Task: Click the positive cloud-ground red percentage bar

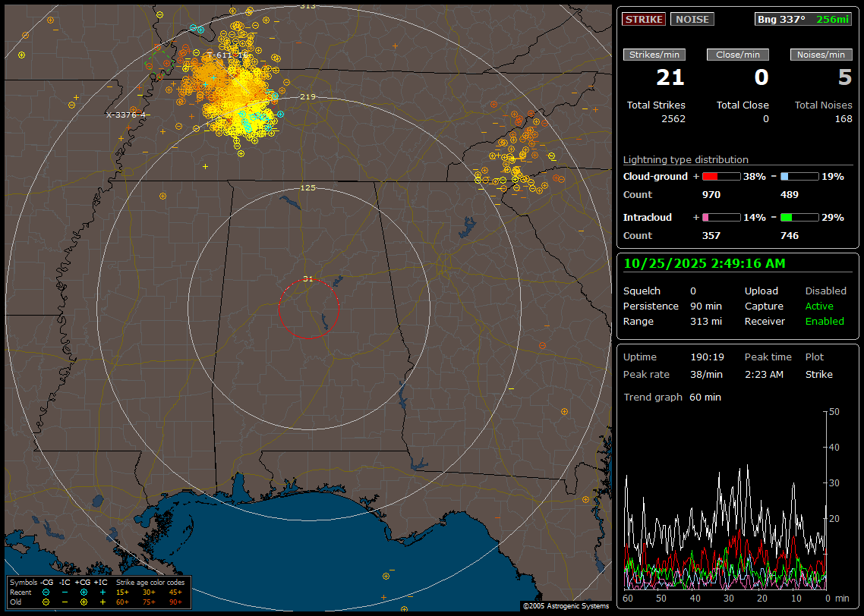Action: [721, 177]
